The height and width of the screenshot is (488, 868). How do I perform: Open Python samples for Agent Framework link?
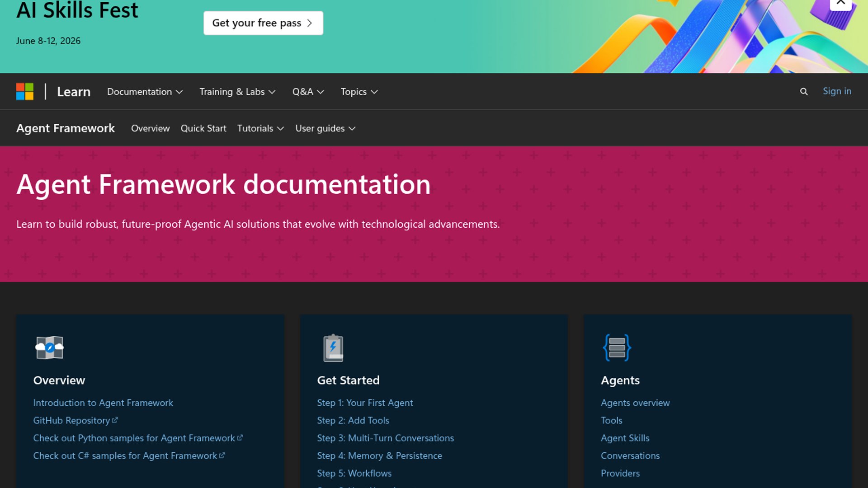[134, 438]
